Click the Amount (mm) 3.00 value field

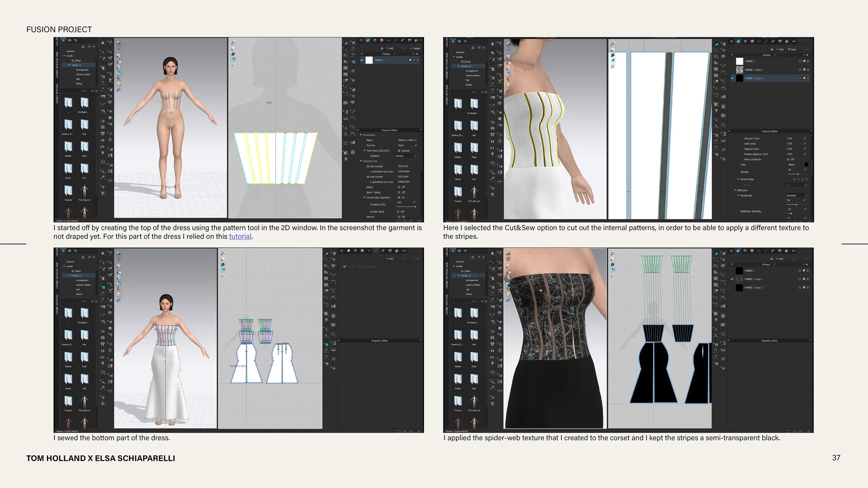790,138
